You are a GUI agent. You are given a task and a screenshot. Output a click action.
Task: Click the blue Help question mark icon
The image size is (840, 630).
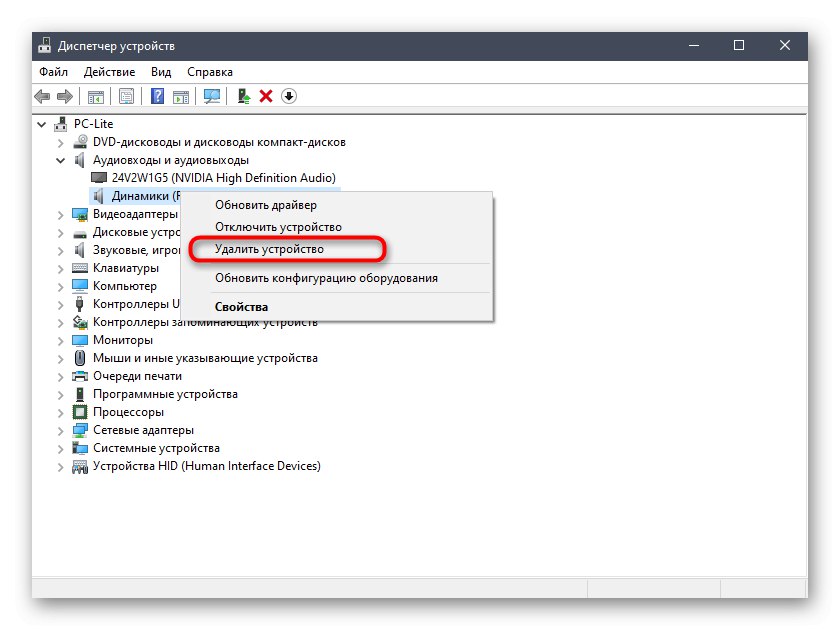click(158, 96)
